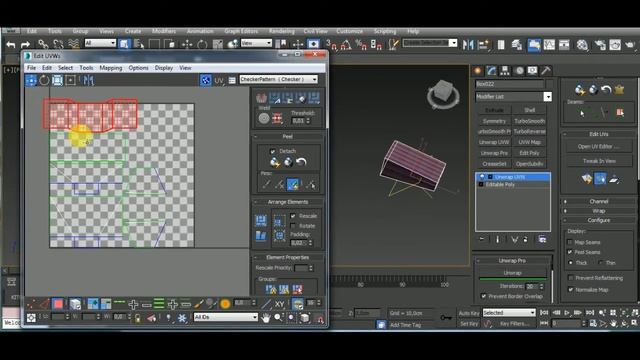Click the Auto Key button
Screen dimensions: 640x360
[469, 313]
